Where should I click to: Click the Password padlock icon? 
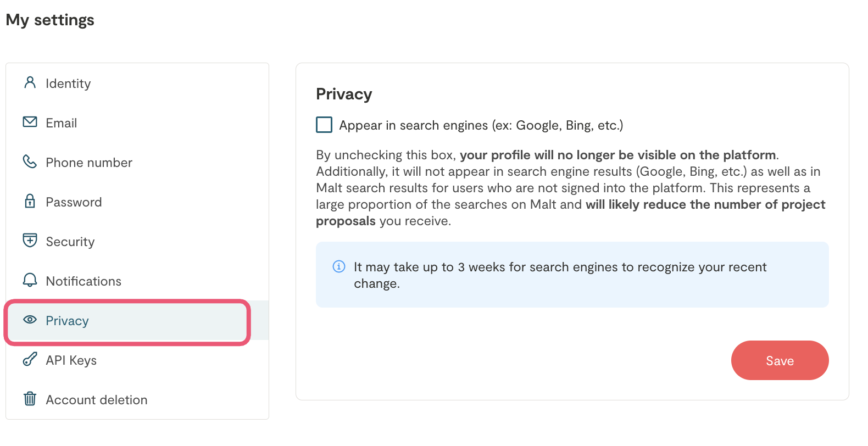30,201
